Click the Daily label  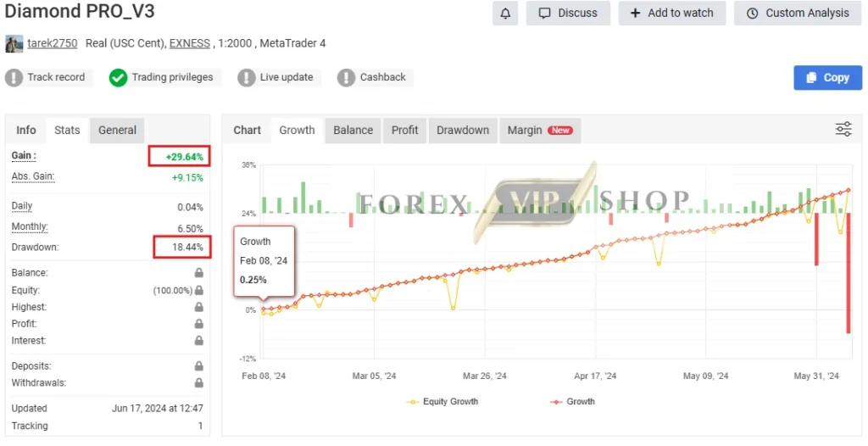pyautogui.click(x=22, y=206)
